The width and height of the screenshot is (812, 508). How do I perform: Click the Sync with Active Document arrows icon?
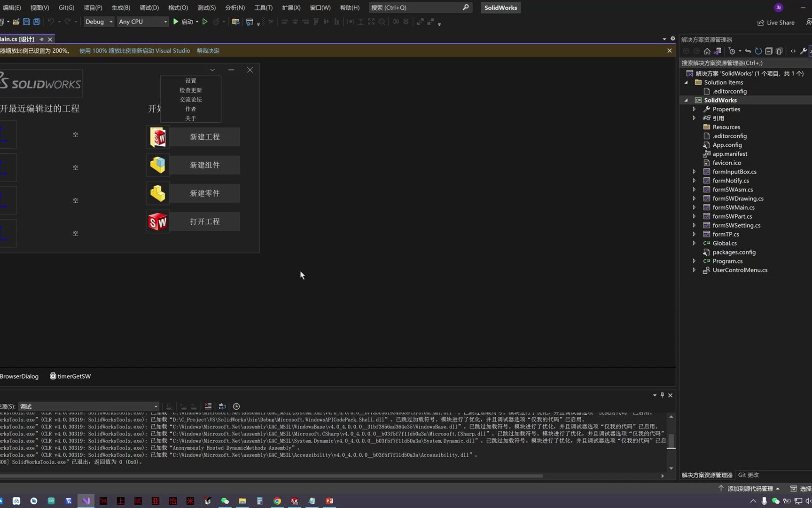click(x=748, y=51)
